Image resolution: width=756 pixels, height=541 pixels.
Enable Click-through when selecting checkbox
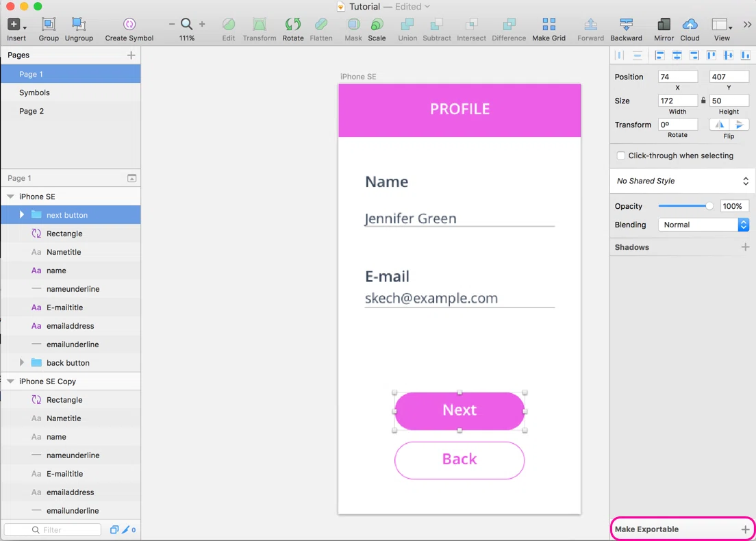(621, 155)
